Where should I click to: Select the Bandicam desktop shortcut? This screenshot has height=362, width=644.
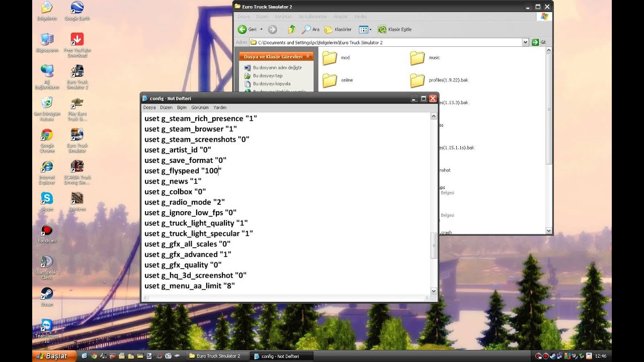click(x=47, y=234)
